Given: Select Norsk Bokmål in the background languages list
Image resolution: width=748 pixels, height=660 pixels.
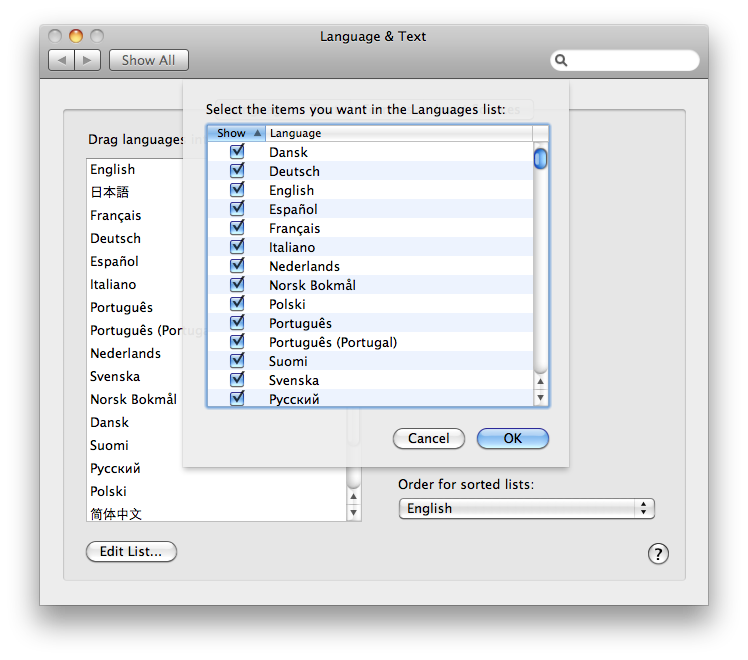Looking at the screenshot, I should pyautogui.click(x=134, y=399).
